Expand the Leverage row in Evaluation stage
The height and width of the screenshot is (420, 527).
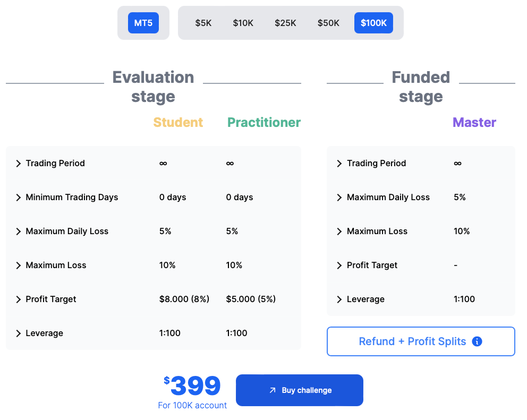click(18, 333)
